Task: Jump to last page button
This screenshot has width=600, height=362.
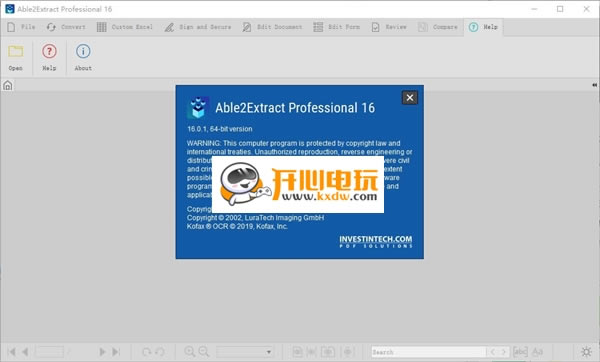Action: coord(116,352)
